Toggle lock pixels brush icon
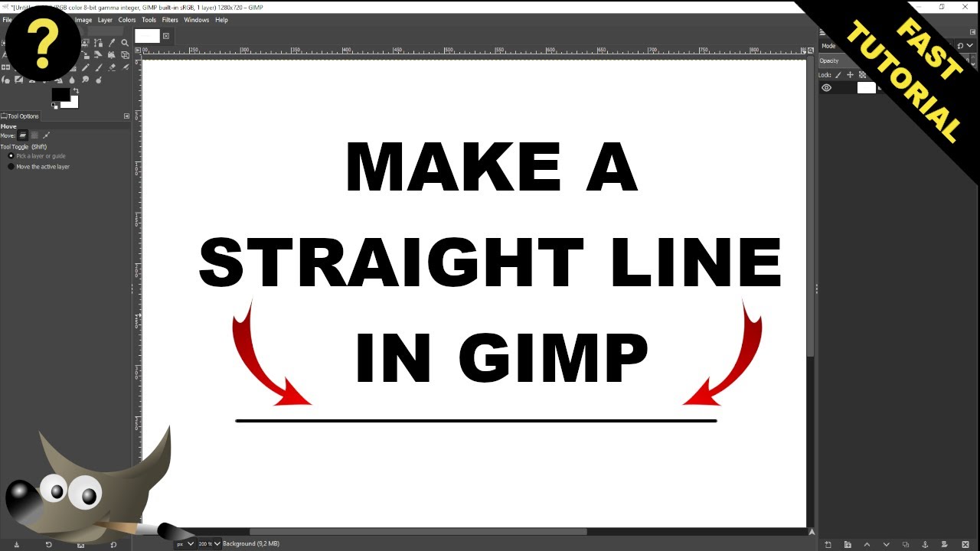 [x=838, y=75]
